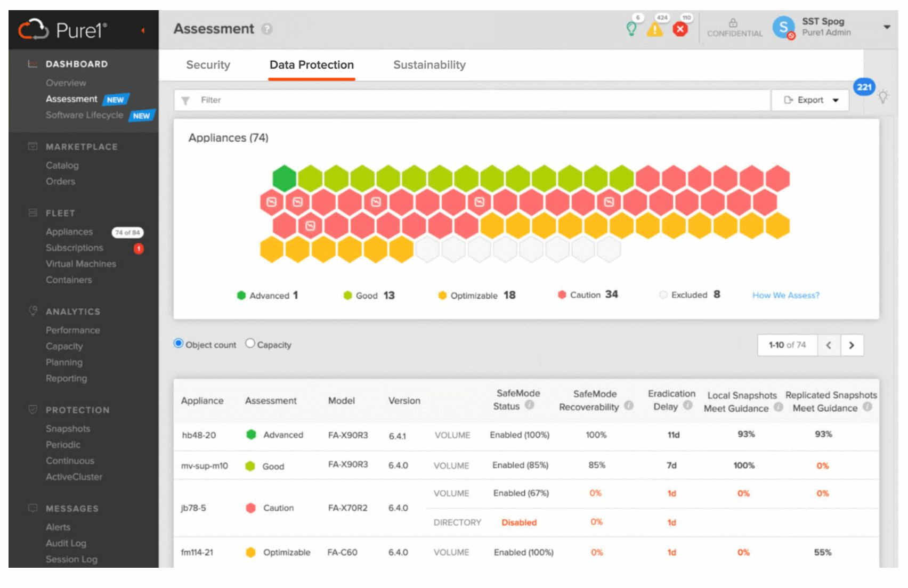This screenshot has height=588, width=908.
Task: Click the ANALYTICS section icon
Action: (x=33, y=311)
